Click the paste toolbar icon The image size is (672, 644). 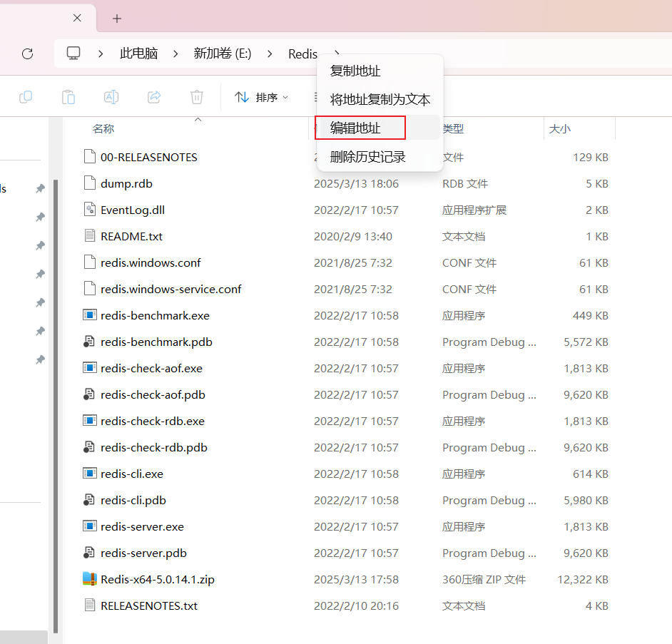tap(68, 97)
